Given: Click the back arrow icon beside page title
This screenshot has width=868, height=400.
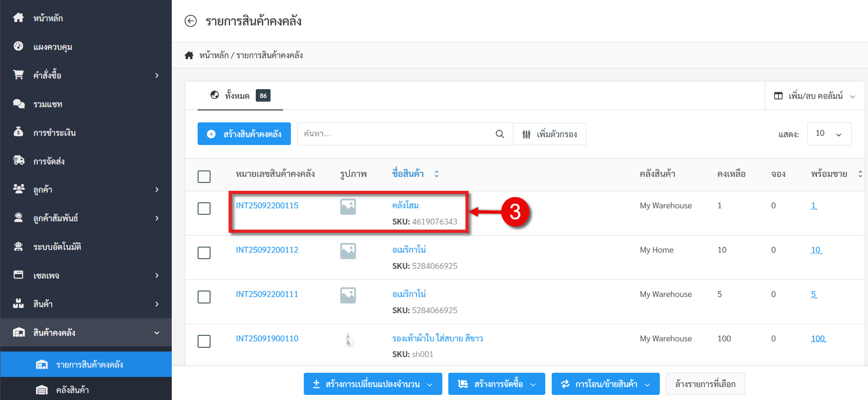Looking at the screenshot, I should tap(190, 21).
